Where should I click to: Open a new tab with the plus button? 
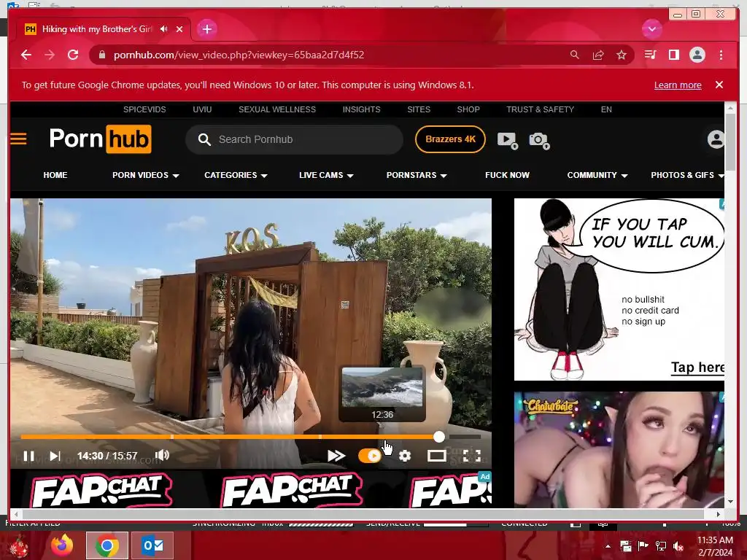206,29
